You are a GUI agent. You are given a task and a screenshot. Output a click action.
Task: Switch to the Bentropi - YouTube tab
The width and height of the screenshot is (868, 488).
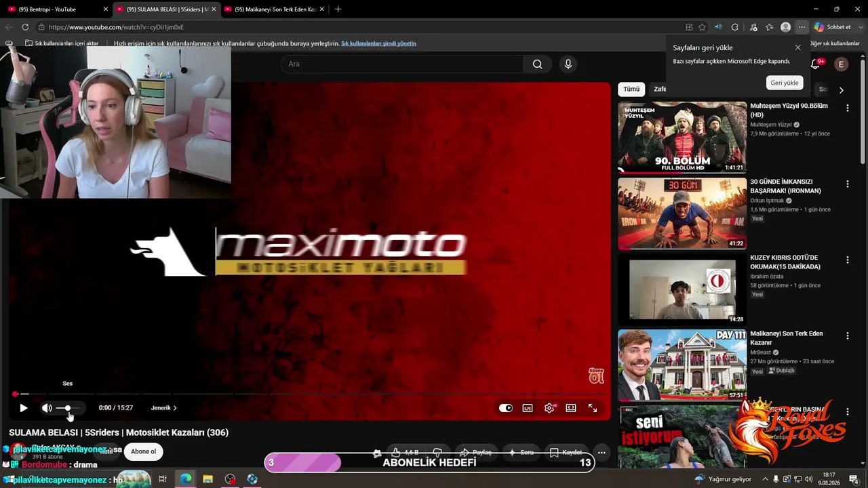[x=56, y=9]
